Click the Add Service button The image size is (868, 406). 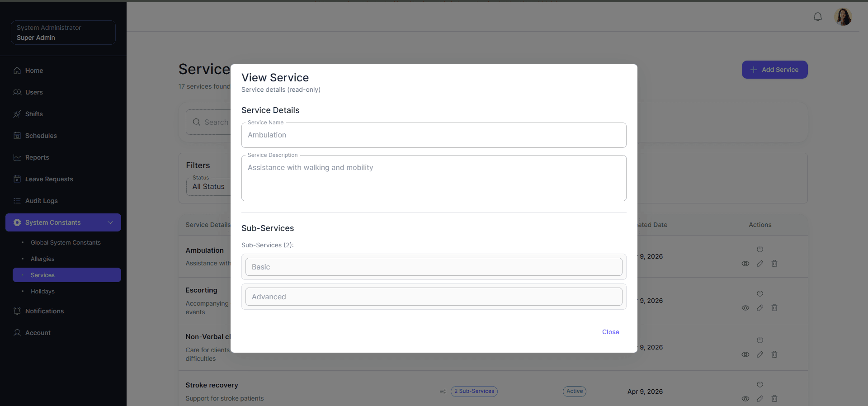pyautogui.click(x=774, y=70)
